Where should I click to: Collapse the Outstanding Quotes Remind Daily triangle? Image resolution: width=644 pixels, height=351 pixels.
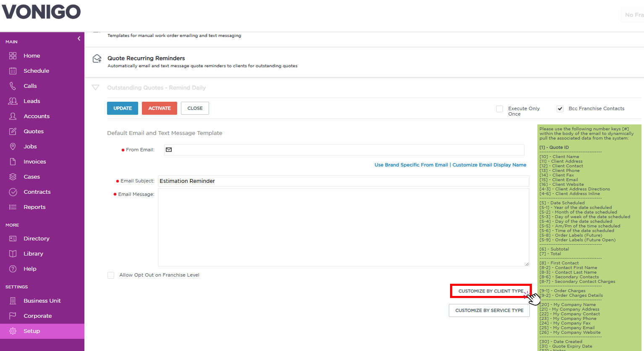click(96, 87)
